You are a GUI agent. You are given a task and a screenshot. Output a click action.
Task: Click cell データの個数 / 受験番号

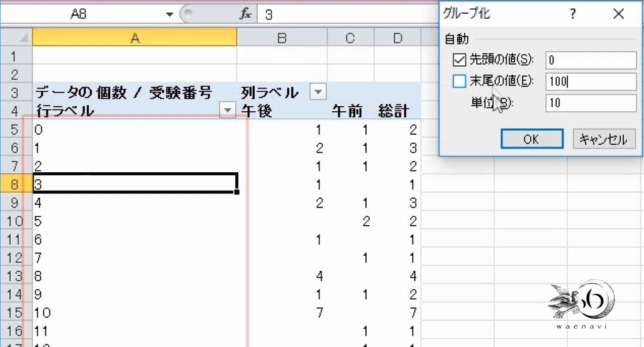tap(135, 92)
